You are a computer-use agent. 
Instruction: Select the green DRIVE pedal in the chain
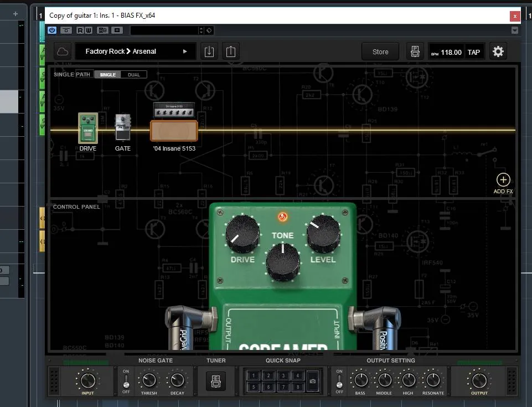coord(88,128)
